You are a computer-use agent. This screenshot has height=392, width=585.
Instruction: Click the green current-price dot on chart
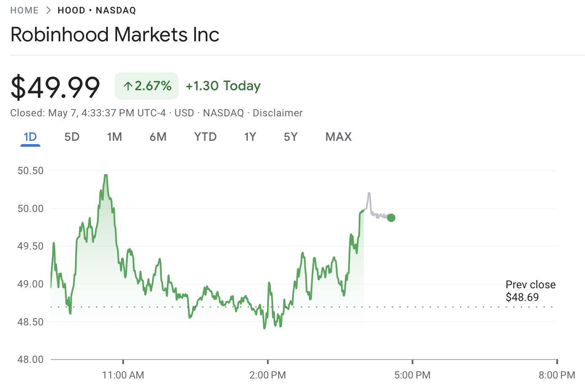coord(391,218)
